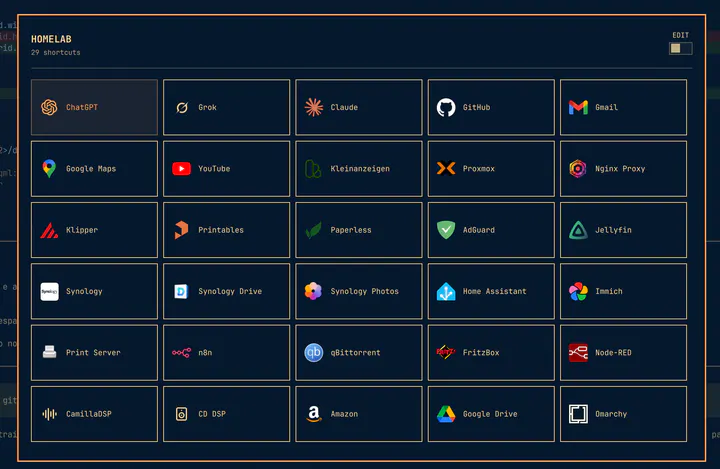Select the Synology Photos label
This screenshot has height=469, width=720.
click(x=365, y=292)
